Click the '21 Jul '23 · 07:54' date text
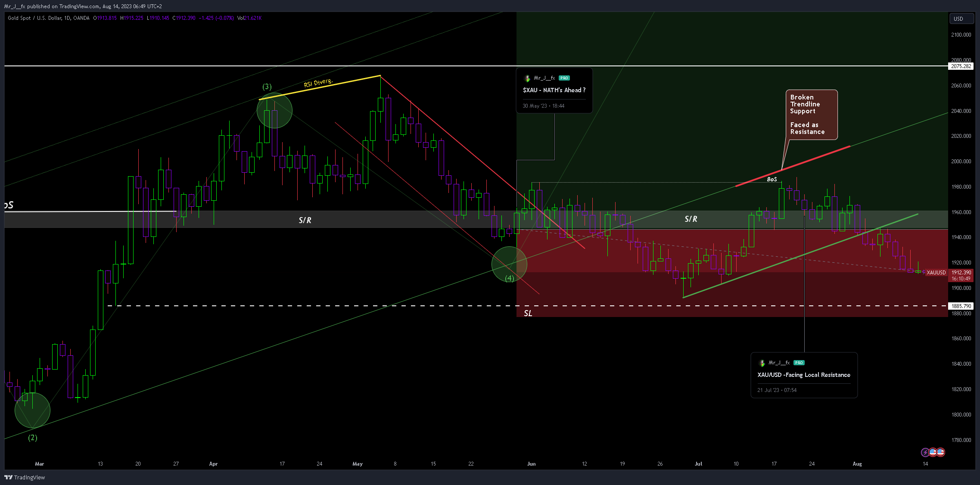 (777, 390)
